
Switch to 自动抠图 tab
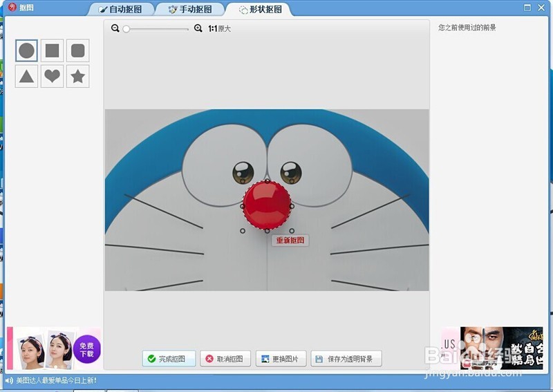tap(122, 9)
